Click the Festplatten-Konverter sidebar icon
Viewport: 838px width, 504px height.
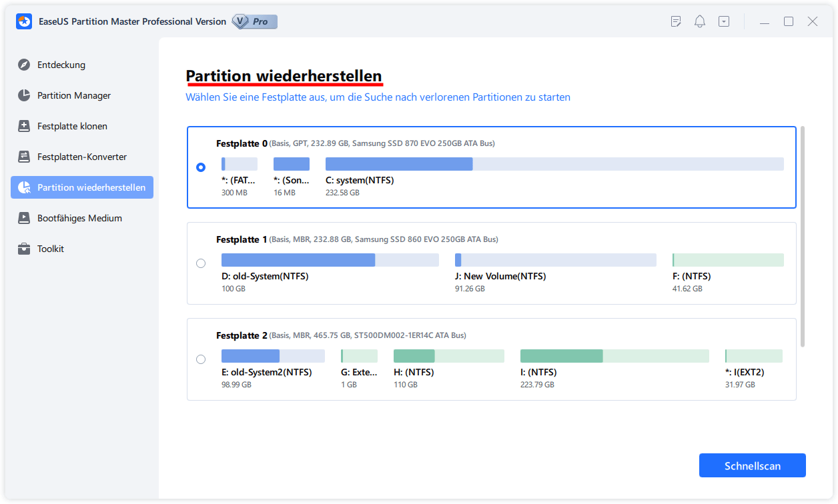24,156
